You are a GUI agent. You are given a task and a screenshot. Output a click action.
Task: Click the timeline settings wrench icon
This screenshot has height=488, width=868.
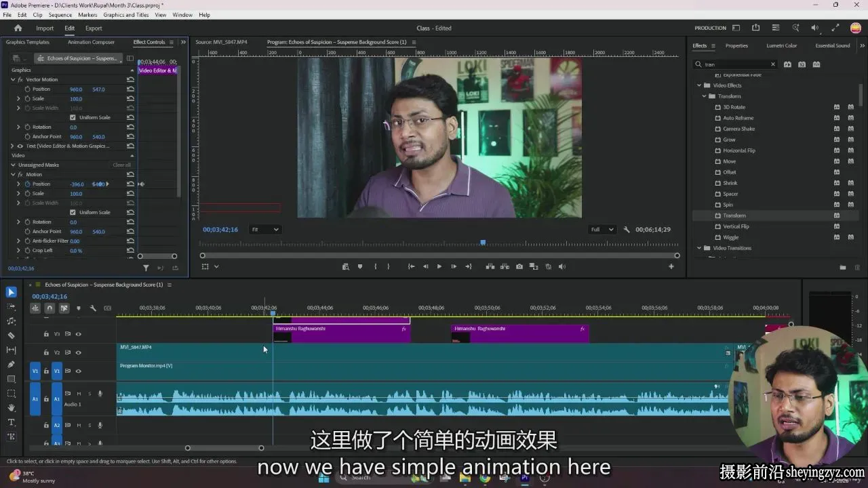[93, 308]
